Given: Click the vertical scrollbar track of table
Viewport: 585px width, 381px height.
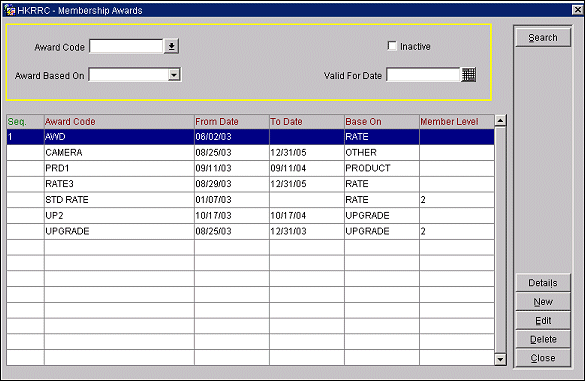Looking at the screenshot, I should point(500,240).
